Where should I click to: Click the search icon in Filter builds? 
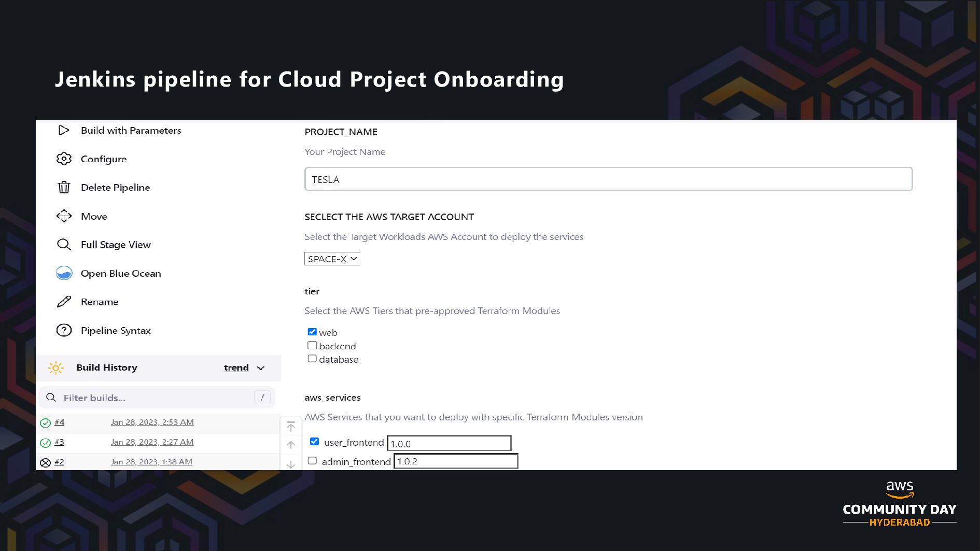tap(51, 398)
